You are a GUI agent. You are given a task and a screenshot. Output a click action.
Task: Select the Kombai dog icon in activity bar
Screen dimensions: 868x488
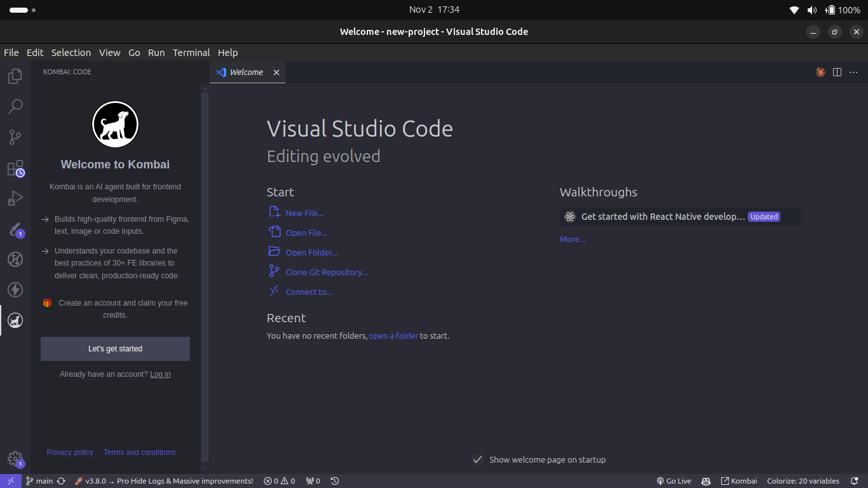(15, 320)
